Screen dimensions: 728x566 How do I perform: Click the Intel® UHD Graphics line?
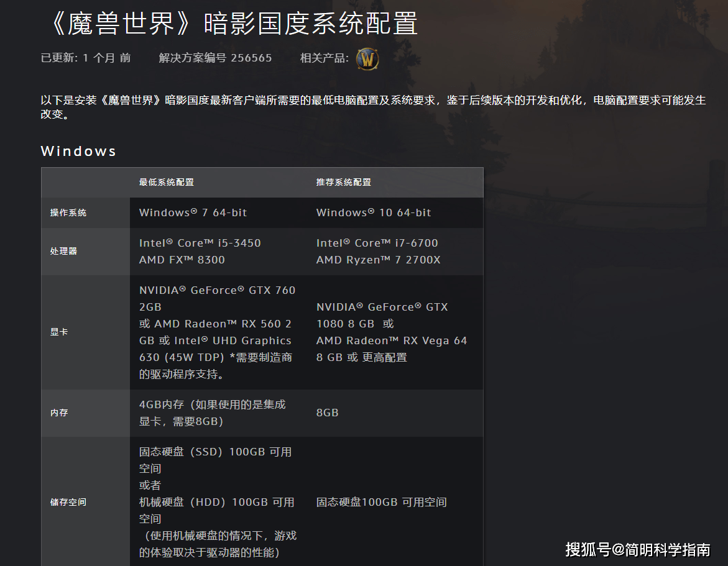(x=216, y=340)
